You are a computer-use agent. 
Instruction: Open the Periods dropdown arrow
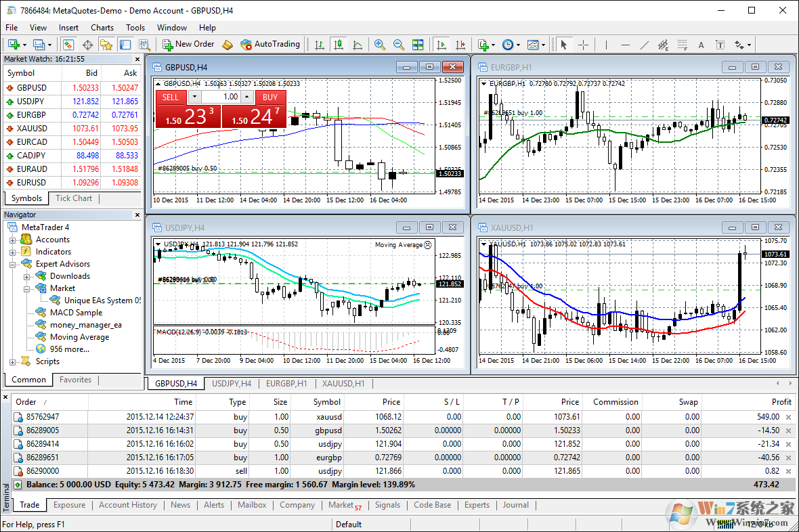(x=518, y=45)
